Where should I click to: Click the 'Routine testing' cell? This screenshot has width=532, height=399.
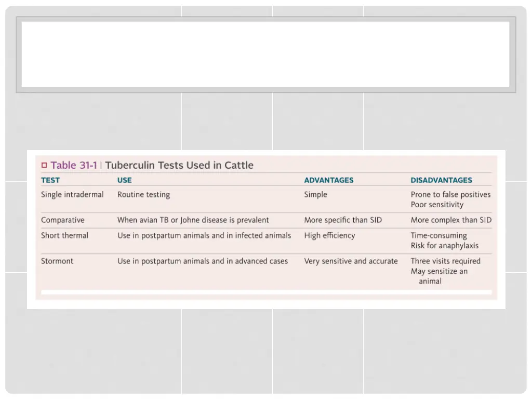click(143, 195)
